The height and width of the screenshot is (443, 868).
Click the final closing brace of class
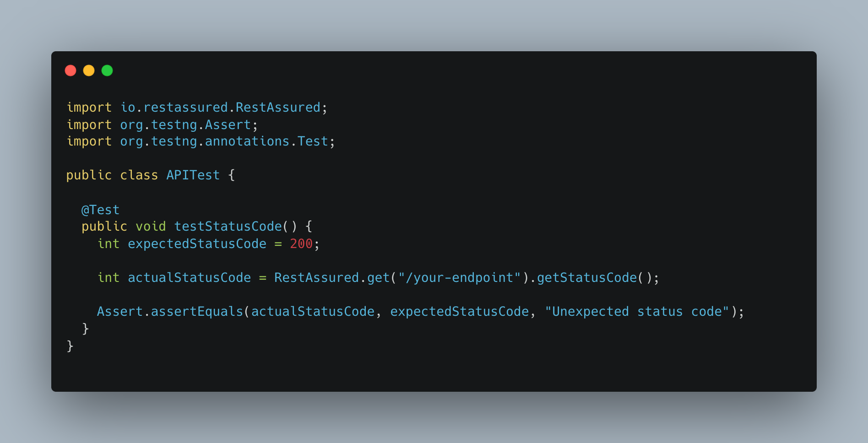click(x=70, y=346)
